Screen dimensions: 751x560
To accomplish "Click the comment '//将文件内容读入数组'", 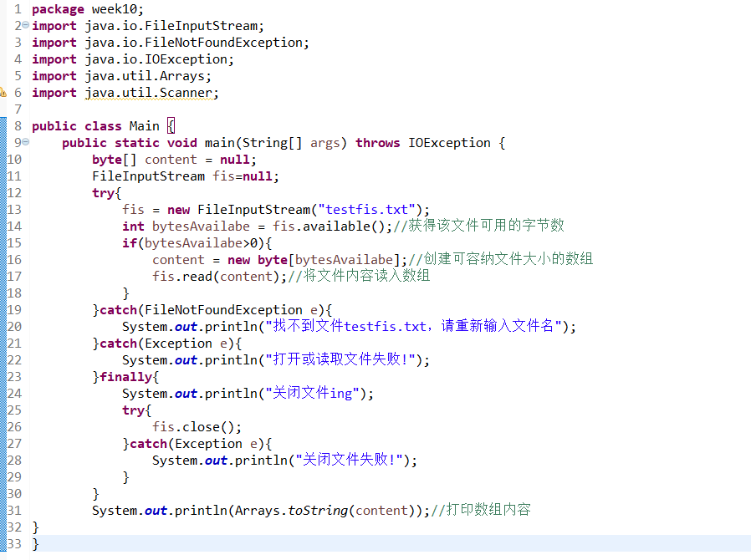I will pos(359,276).
